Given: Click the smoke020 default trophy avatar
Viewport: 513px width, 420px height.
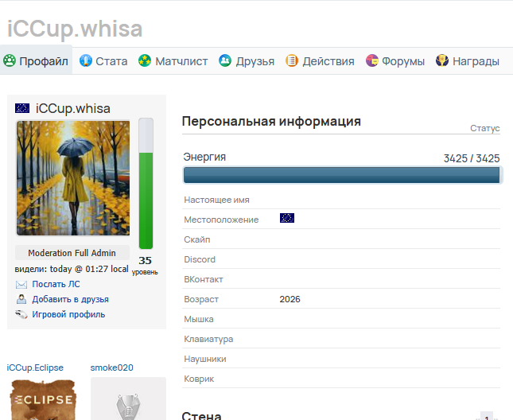Looking at the screenshot, I should (x=128, y=399).
